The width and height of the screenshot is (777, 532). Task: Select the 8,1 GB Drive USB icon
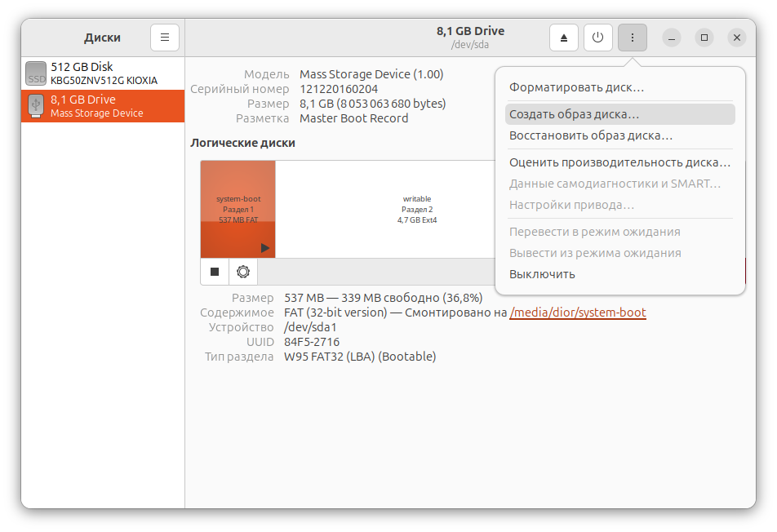pos(36,106)
